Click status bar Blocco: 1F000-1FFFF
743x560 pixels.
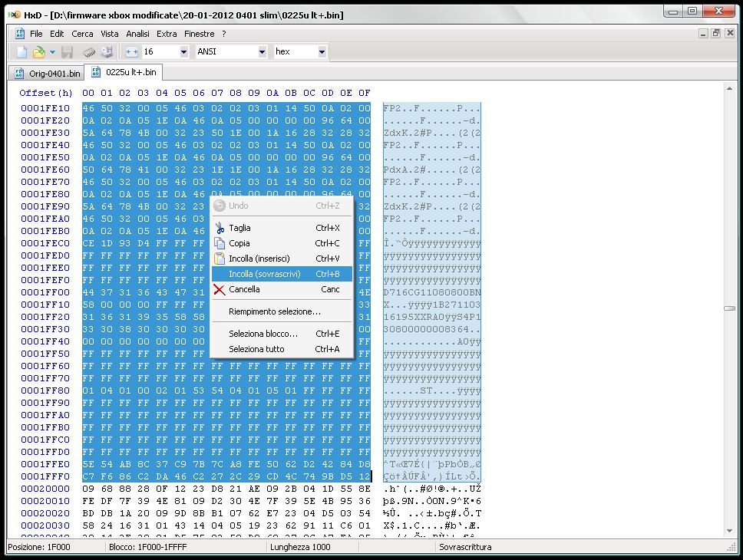tap(148, 547)
